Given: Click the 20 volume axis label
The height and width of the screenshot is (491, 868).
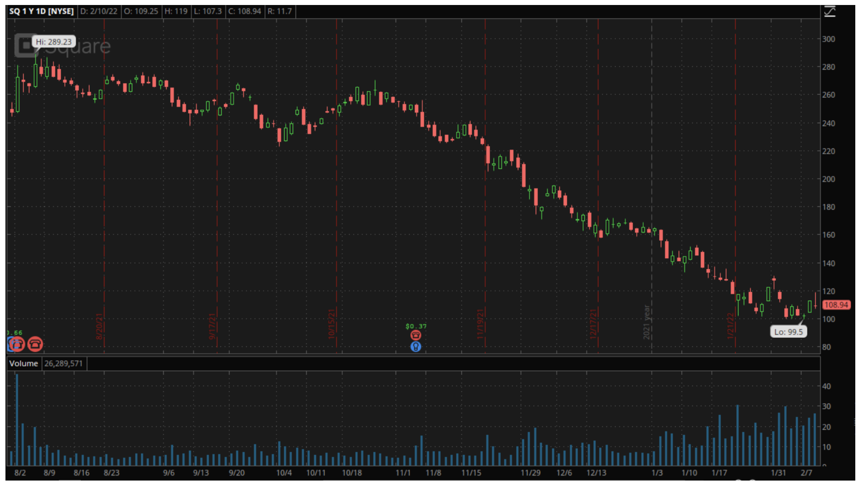Looking at the screenshot, I should click(827, 427).
